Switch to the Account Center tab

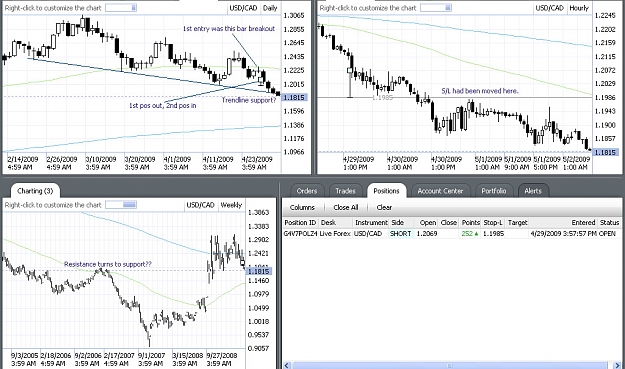pos(440,191)
